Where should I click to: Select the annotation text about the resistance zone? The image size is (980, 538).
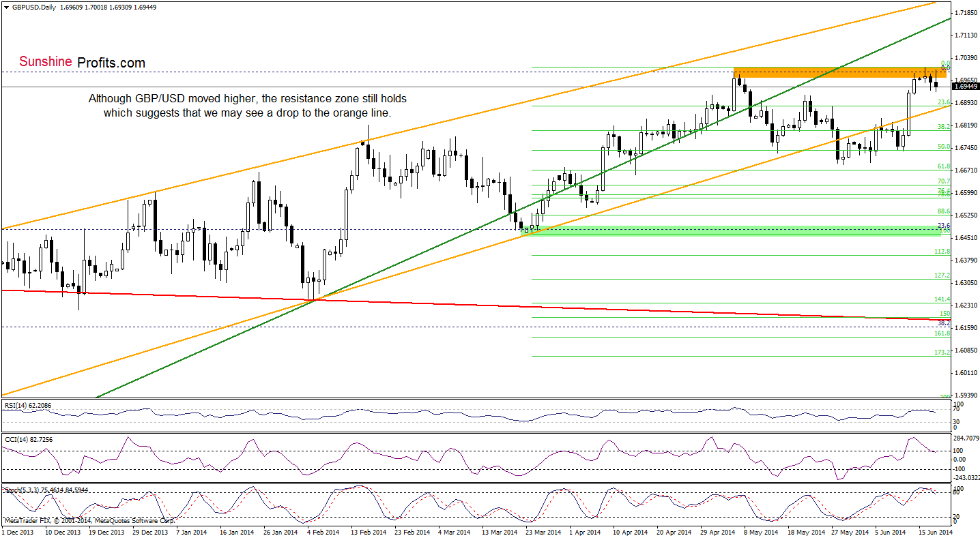click(248, 106)
